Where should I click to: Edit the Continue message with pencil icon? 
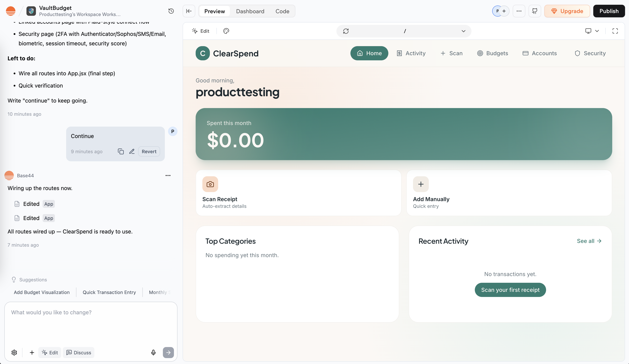[132, 151]
